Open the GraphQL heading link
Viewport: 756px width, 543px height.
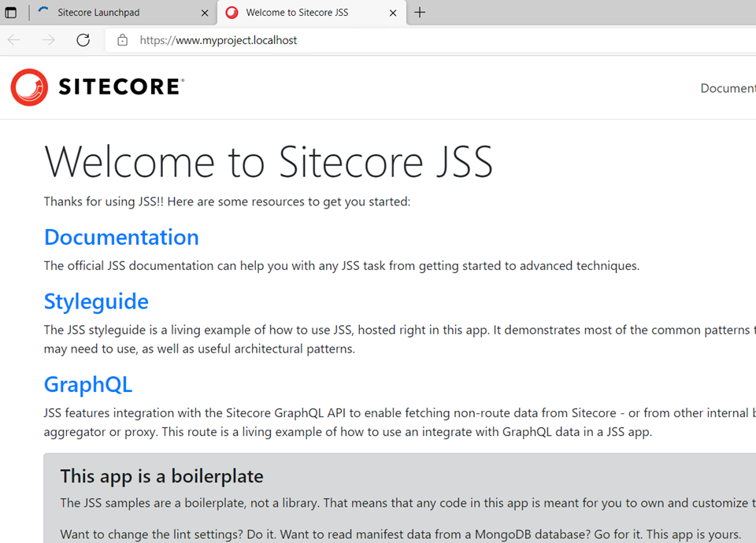(x=88, y=385)
